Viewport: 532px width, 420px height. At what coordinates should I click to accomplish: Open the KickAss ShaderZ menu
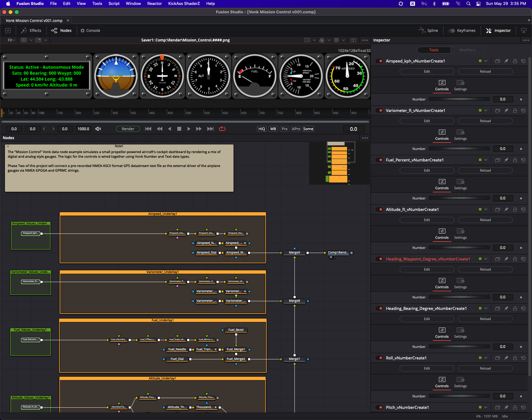[184, 4]
